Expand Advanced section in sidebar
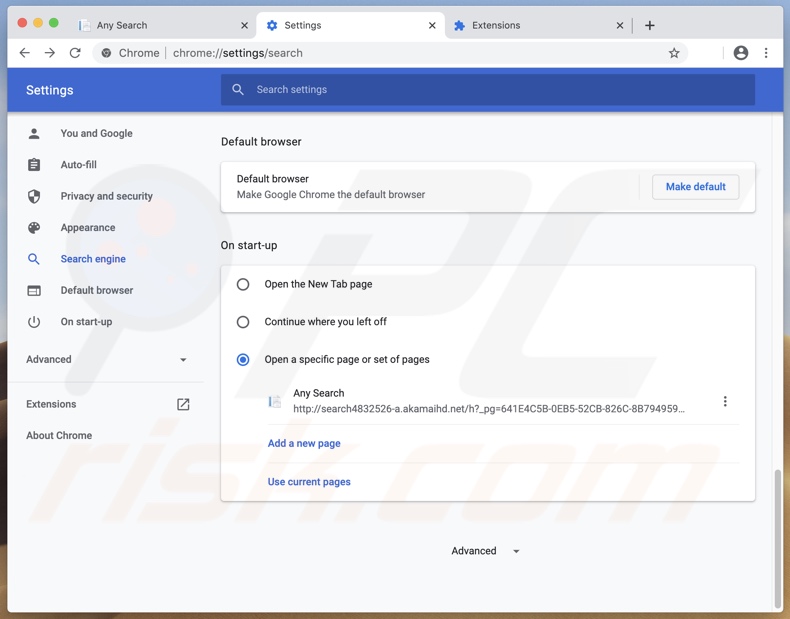Viewport: 790px width, 619px height. click(x=106, y=360)
